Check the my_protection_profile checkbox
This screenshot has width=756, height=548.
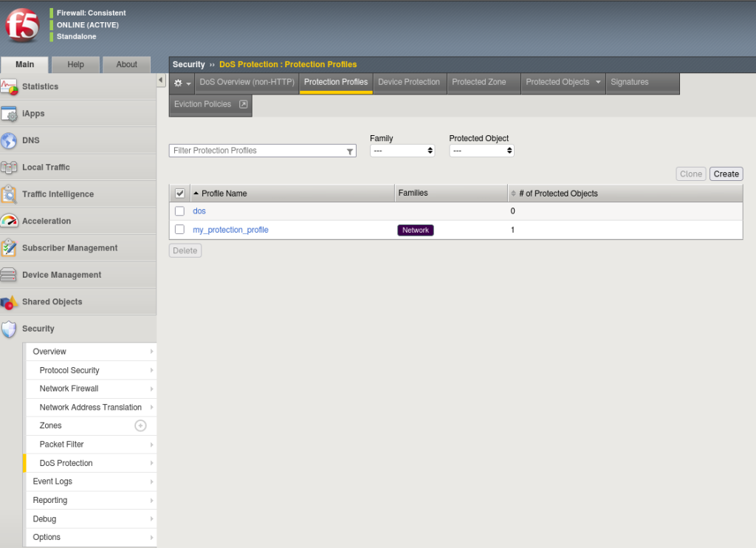179,230
